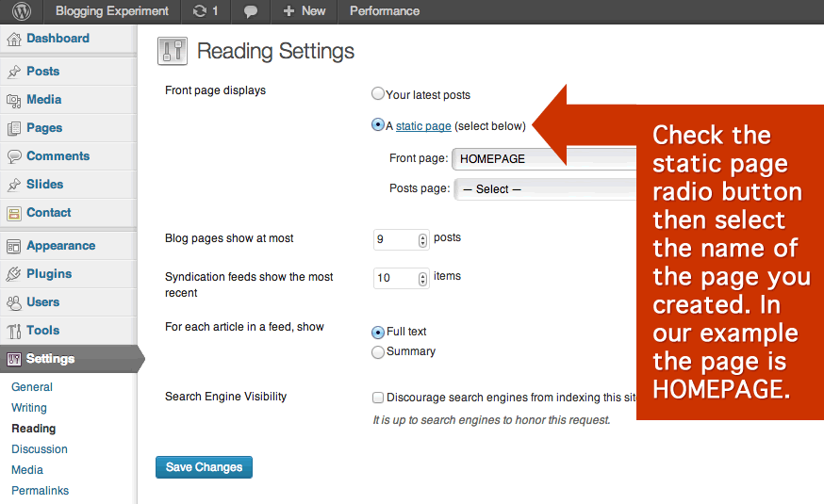The height and width of the screenshot is (504, 824).
Task: Click the Plugins plug icon
Action: pos(14,274)
